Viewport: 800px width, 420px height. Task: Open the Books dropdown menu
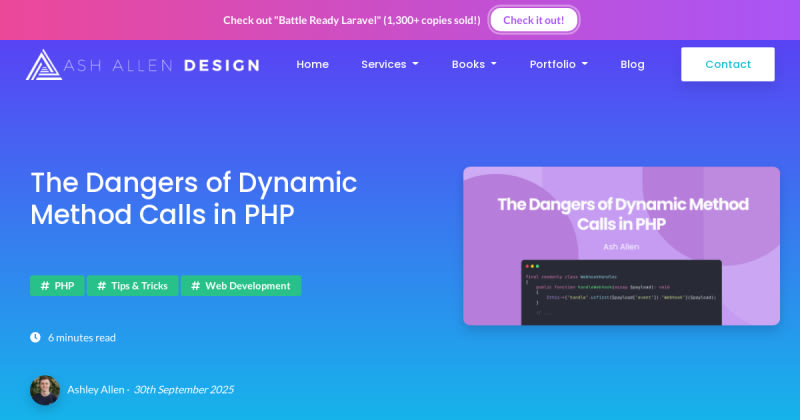pyautogui.click(x=474, y=64)
